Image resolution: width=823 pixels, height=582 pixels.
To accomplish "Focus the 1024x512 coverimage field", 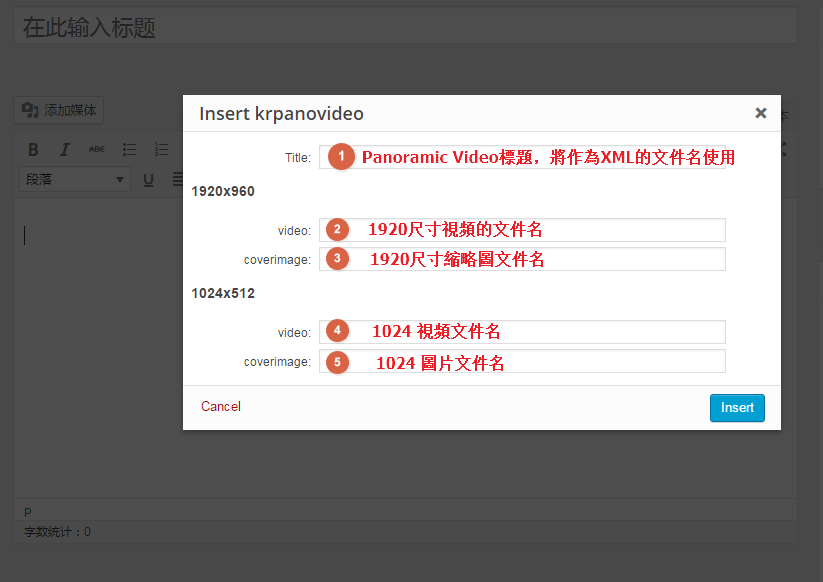I will tap(522, 361).
